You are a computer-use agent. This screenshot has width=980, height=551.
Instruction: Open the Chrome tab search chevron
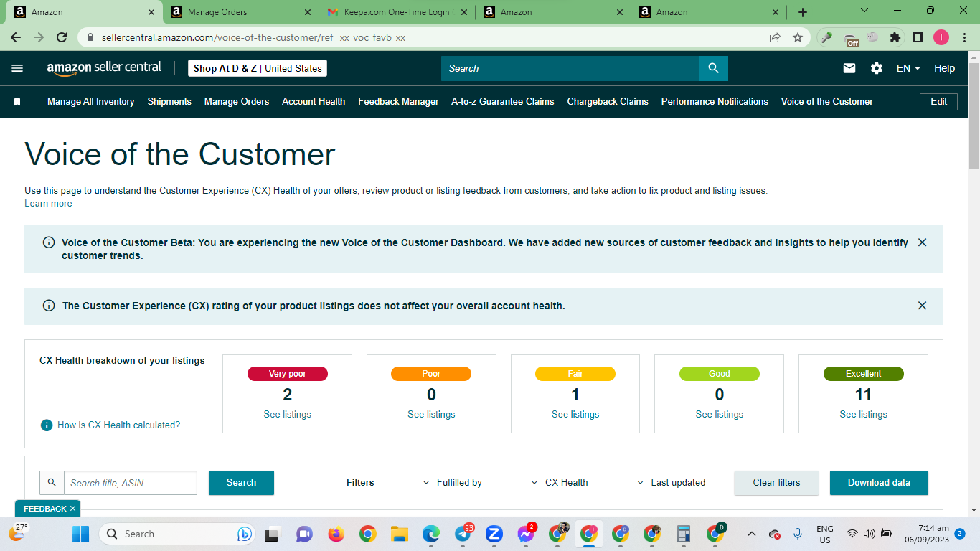(x=864, y=11)
